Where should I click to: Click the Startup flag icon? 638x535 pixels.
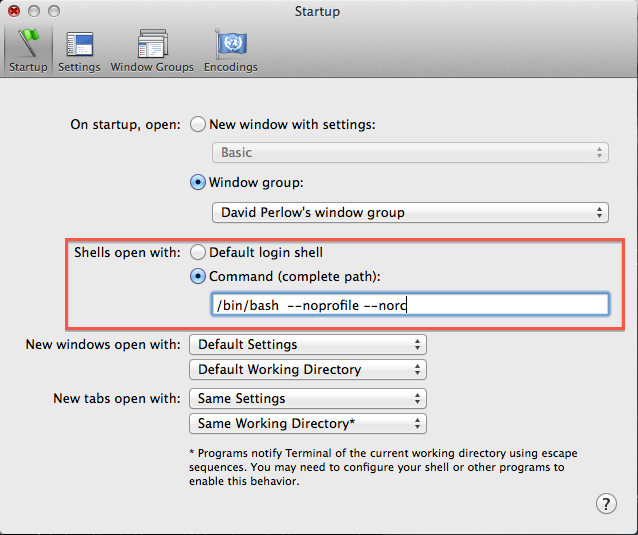[28, 44]
